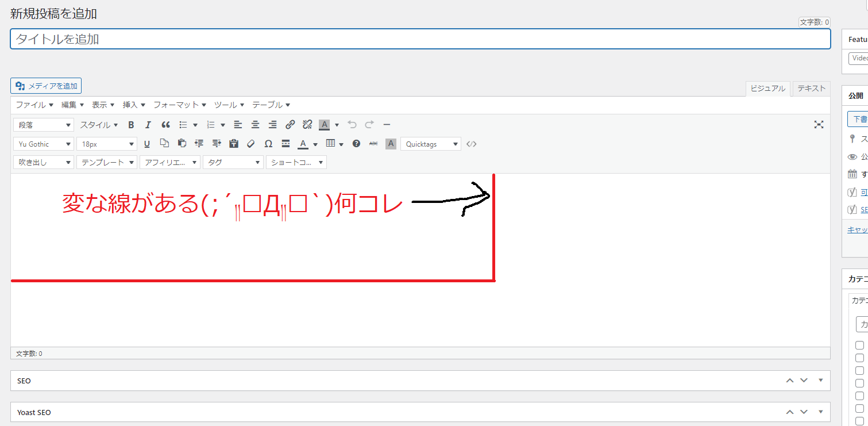The image size is (868, 426).
Task: Remove link with the unlink icon
Action: (x=307, y=125)
